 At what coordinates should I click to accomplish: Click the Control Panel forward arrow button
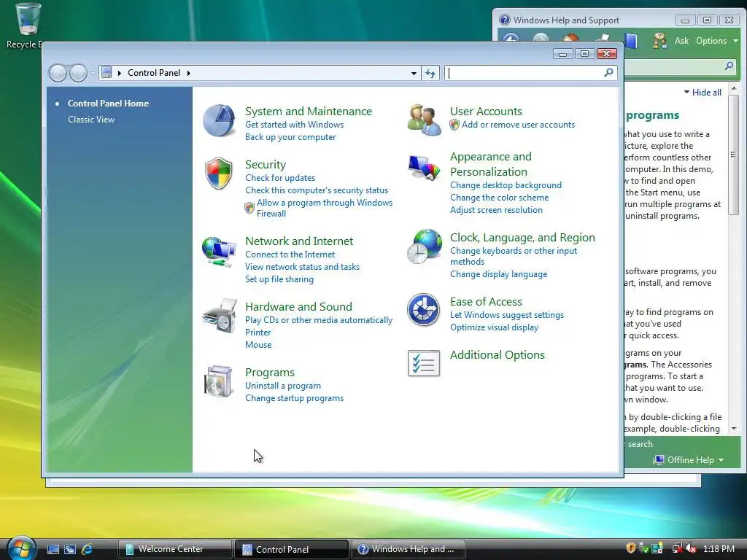(78, 73)
